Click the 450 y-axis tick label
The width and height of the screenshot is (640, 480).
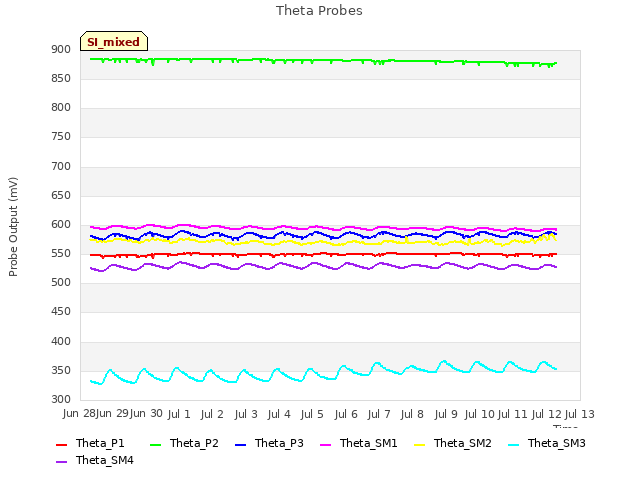coord(61,311)
